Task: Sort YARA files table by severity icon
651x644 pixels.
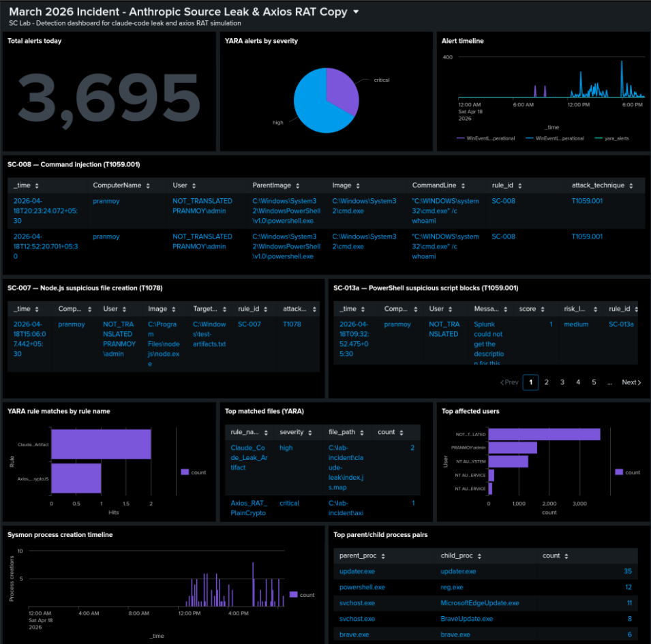Action: coord(310,433)
